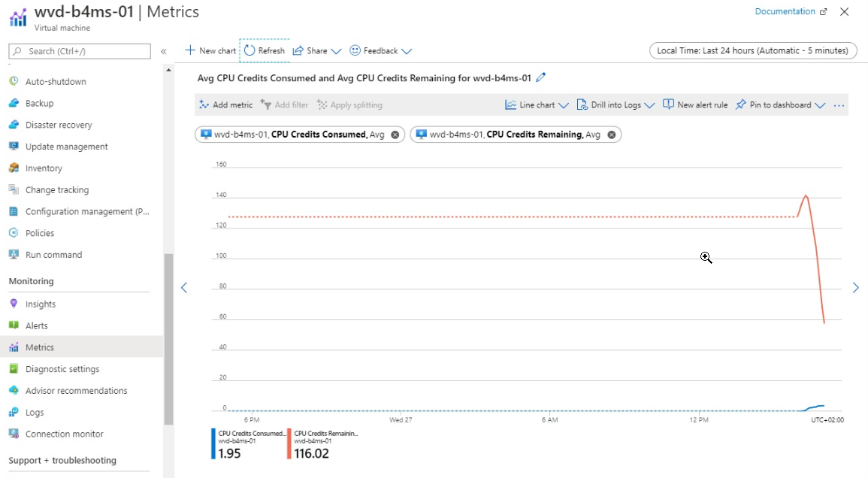The image size is (868, 478).
Task: Select CPU Credits Remaining metric pill
Action: 515,135
